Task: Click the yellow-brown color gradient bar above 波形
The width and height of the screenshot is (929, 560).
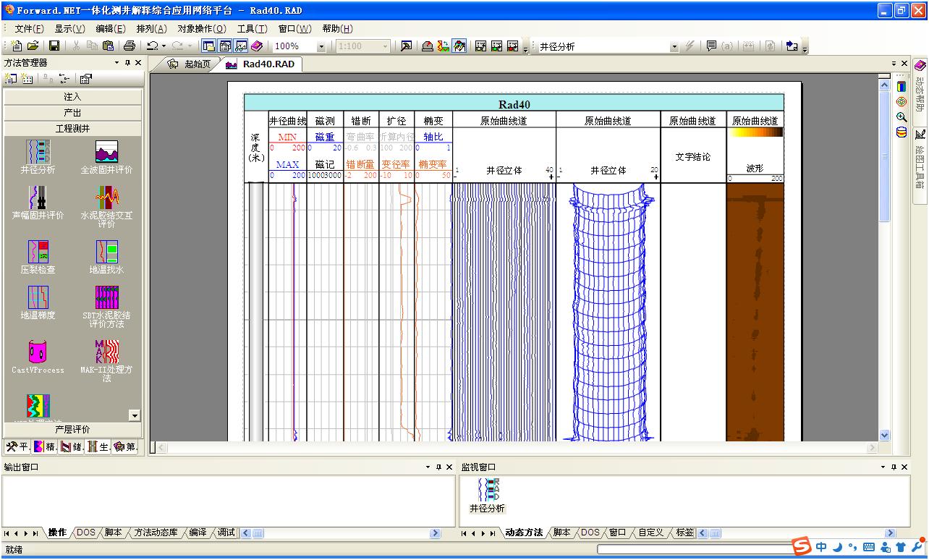Action: tap(755, 132)
